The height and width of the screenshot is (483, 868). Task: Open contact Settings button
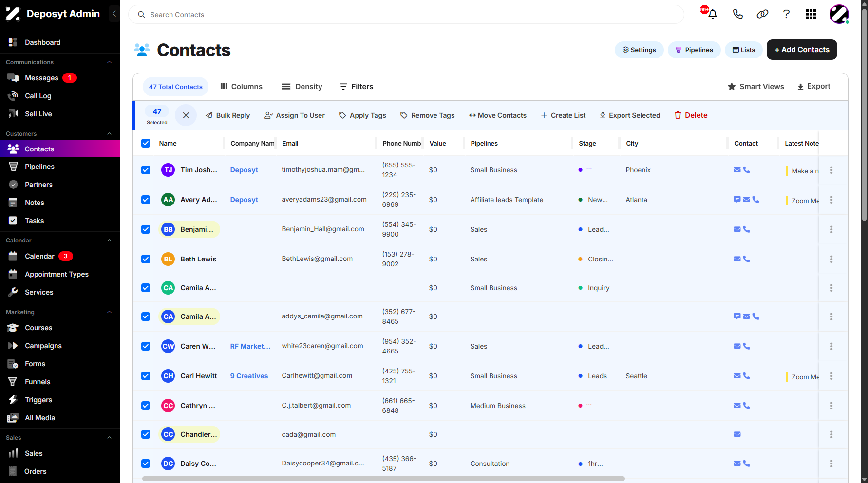[639, 50]
